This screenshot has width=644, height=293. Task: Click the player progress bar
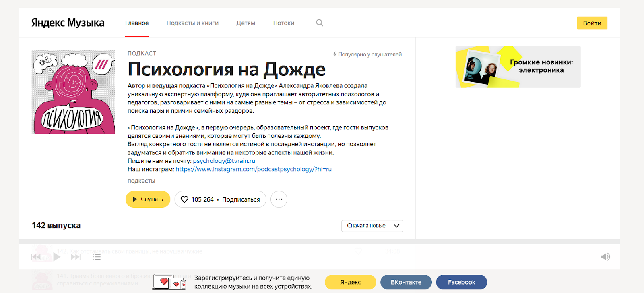(x=320, y=242)
